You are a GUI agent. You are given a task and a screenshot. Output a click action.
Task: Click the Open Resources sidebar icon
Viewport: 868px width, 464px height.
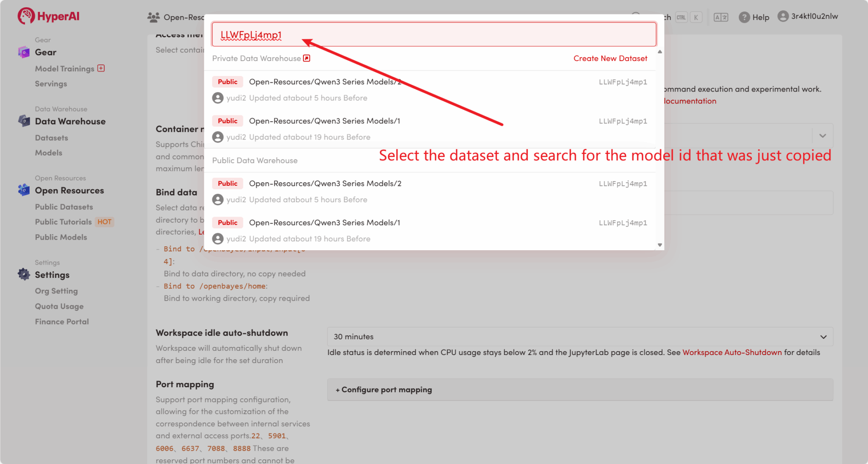point(24,190)
